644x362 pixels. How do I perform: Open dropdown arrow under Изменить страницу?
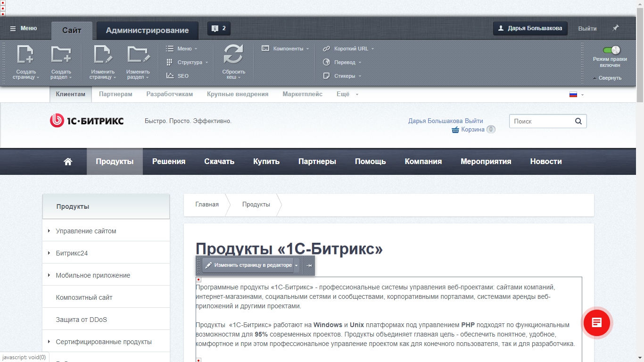(x=115, y=77)
